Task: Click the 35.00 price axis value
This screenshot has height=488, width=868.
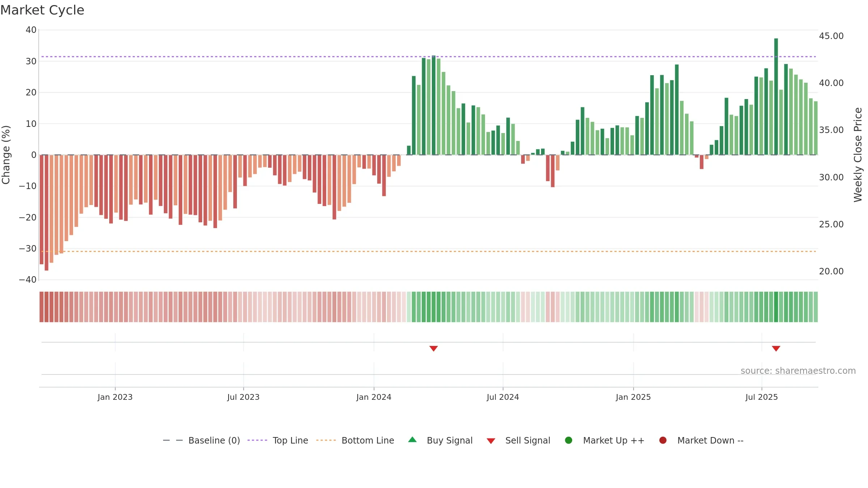Action: [831, 130]
